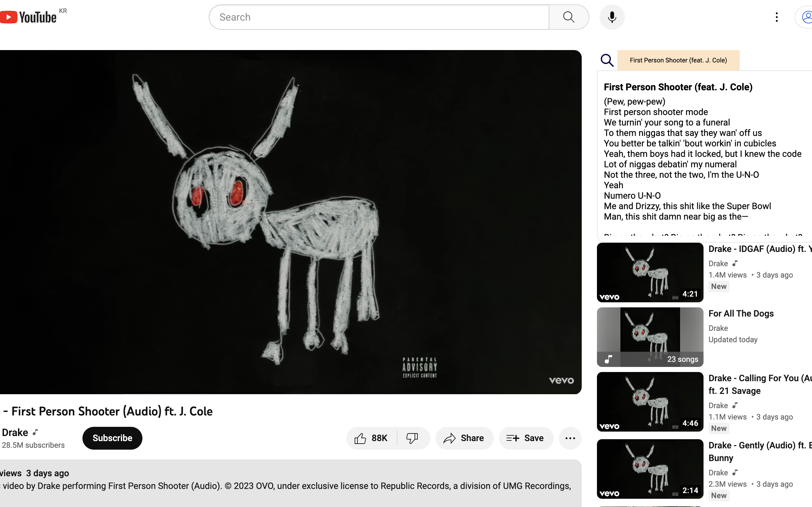
Task: Dislike the video with the thumbs down
Action: click(412, 438)
